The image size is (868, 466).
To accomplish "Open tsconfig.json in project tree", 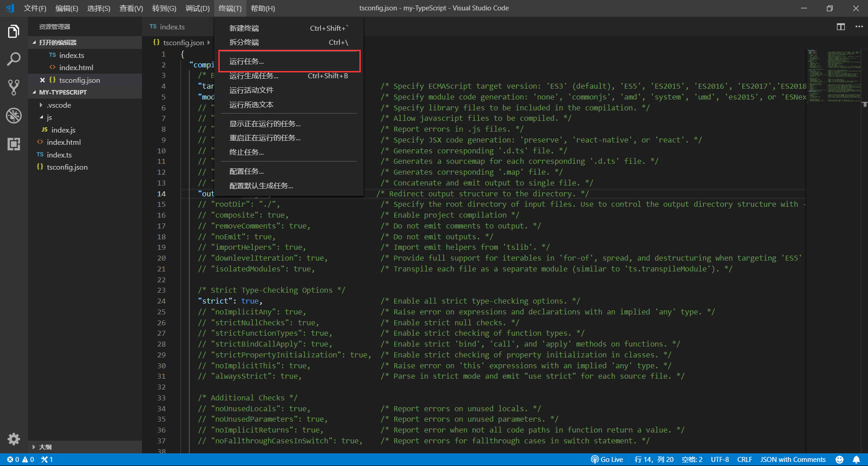I will [85, 167].
